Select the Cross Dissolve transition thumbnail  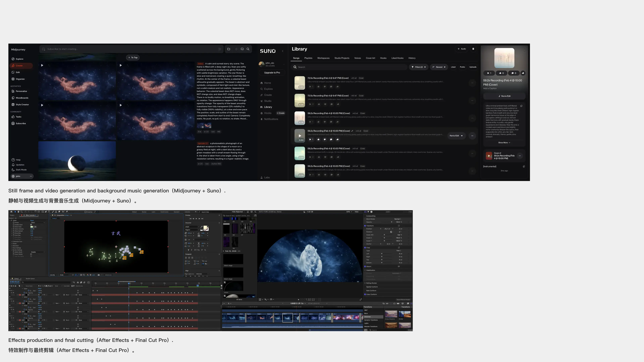pos(391,314)
